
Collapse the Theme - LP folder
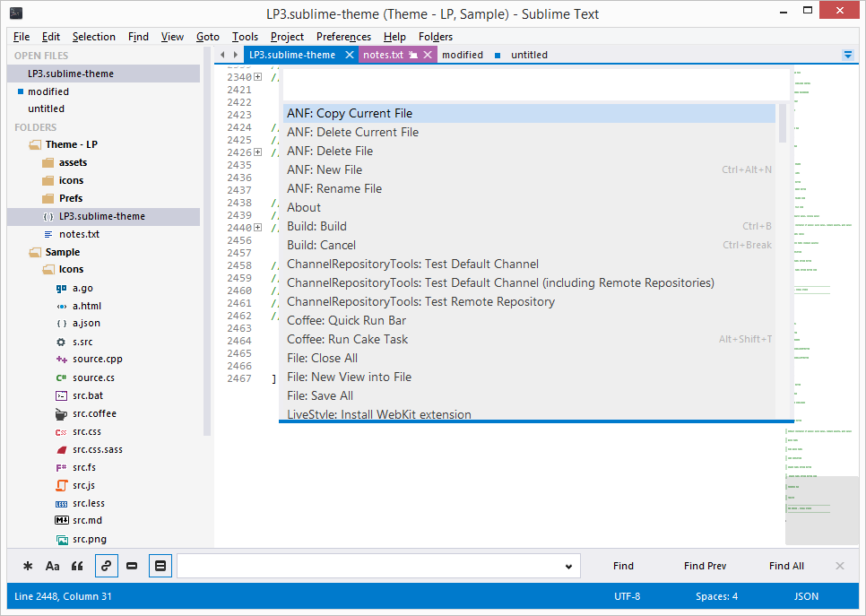35,144
